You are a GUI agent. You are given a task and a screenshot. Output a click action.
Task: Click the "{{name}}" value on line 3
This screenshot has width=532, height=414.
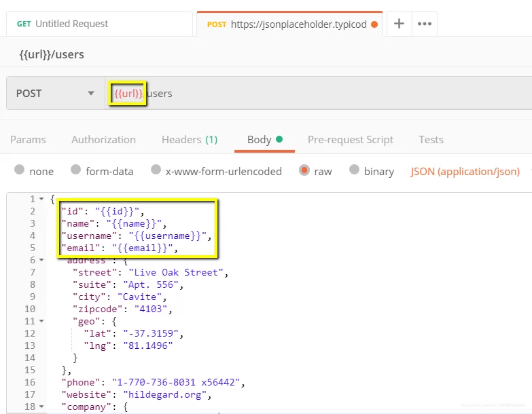(x=134, y=223)
